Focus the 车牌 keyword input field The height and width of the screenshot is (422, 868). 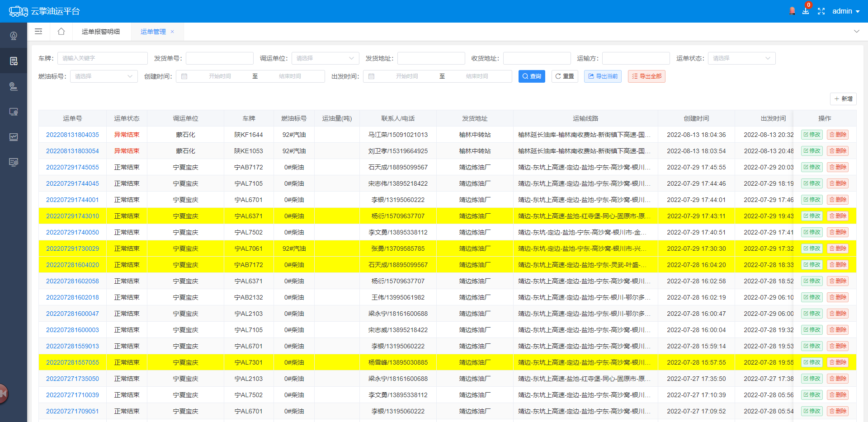(x=103, y=58)
